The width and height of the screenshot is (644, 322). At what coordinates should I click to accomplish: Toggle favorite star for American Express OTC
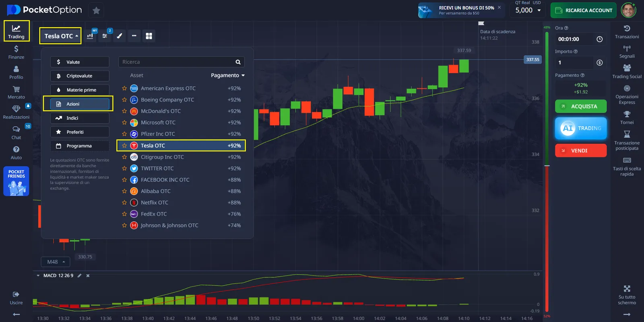click(x=124, y=88)
